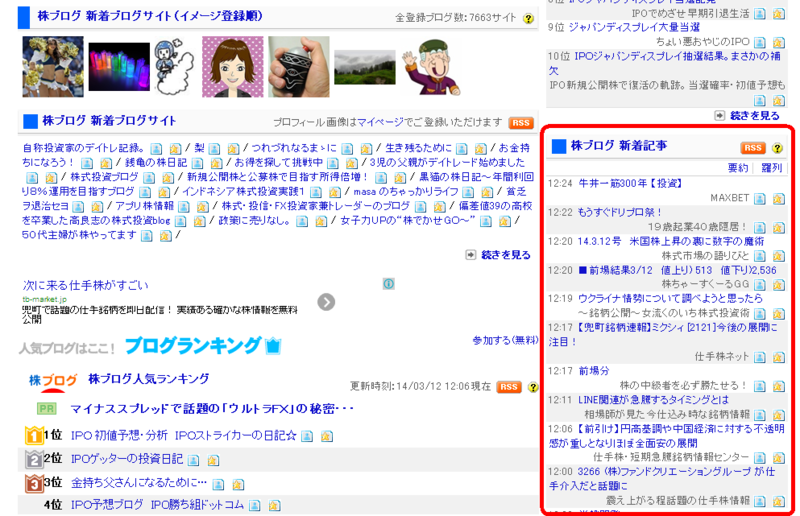Open the RSS feed for 株ブログ人気ランキング

tap(509, 387)
